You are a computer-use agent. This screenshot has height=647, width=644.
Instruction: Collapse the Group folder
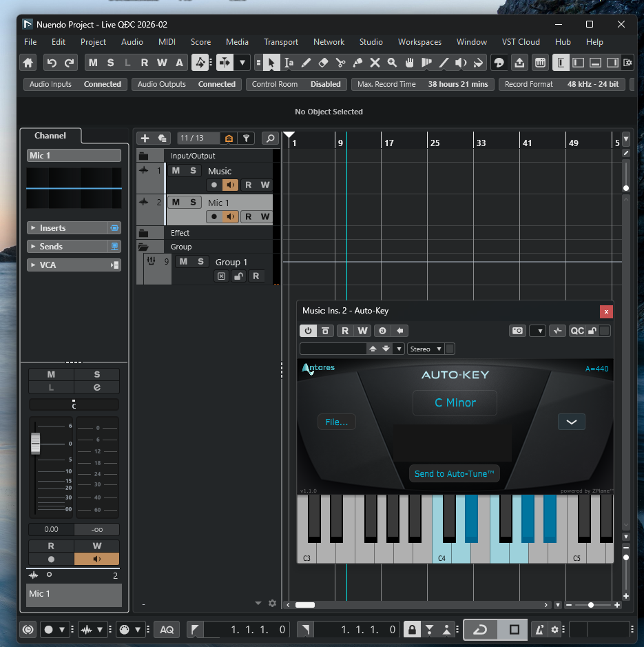(x=143, y=247)
